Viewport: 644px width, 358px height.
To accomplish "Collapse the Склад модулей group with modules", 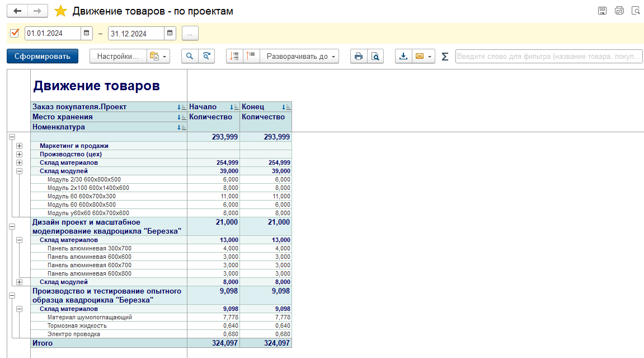I will tap(20, 171).
